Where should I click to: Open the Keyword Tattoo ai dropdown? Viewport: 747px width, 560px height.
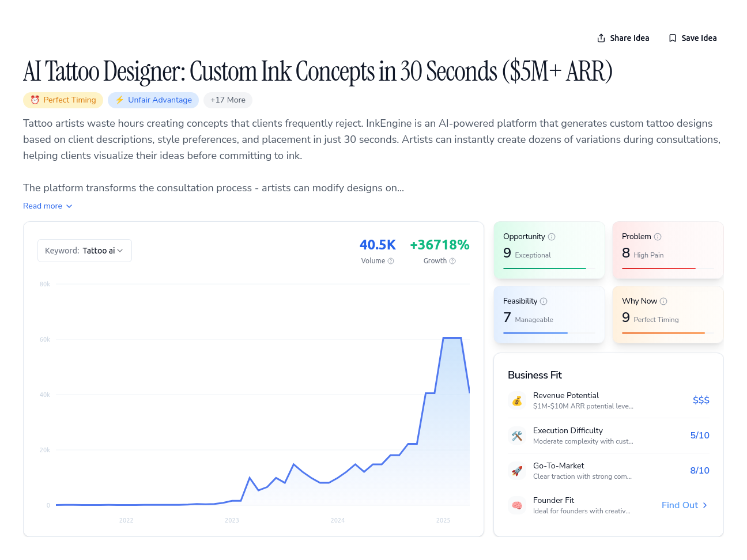(85, 251)
